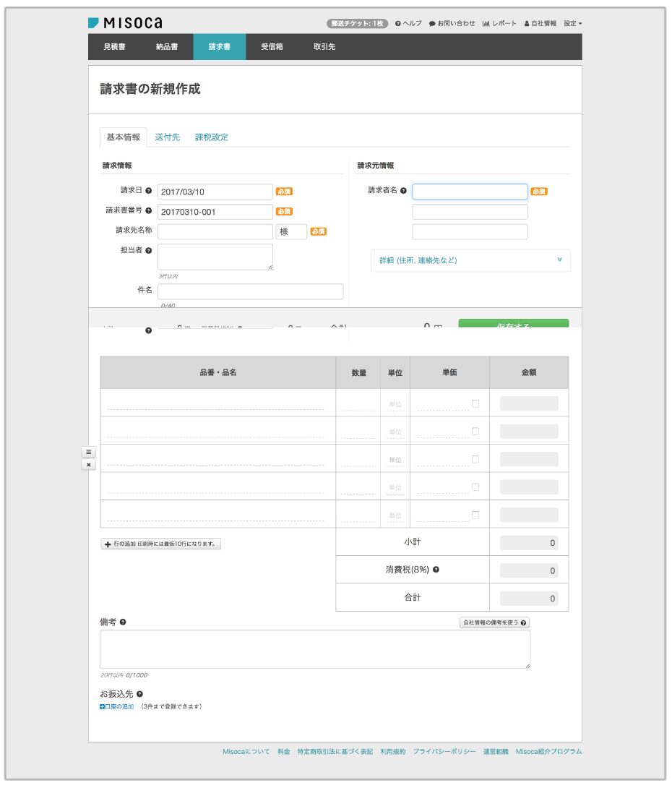Click help icon next to 請求書番号
The height and width of the screenshot is (788, 672).
[x=149, y=211]
